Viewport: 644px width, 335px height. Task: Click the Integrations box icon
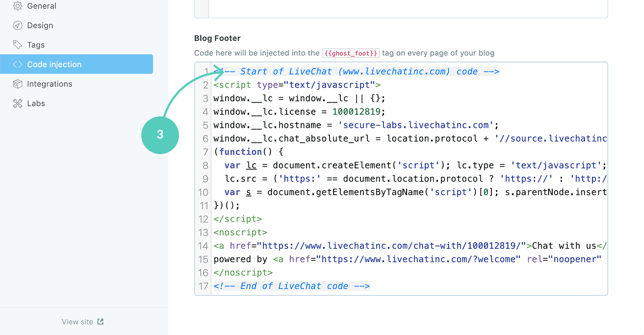(18, 84)
